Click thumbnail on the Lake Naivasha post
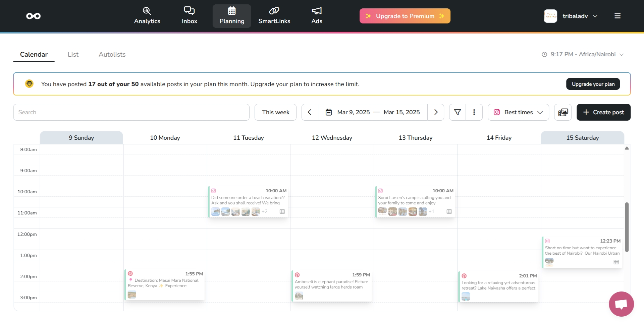 [x=466, y=297]
